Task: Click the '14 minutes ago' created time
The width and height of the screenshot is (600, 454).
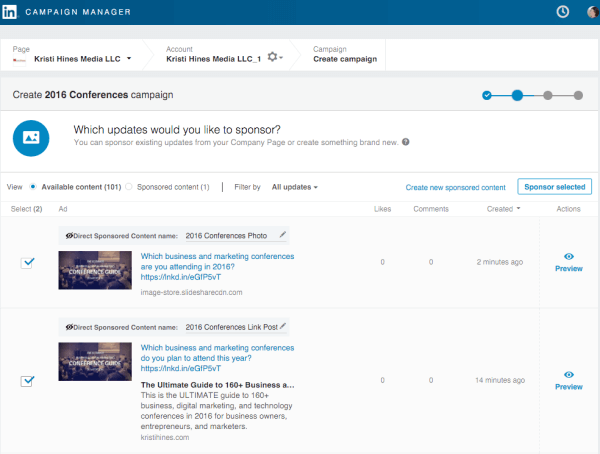Action: coord(500,380)
